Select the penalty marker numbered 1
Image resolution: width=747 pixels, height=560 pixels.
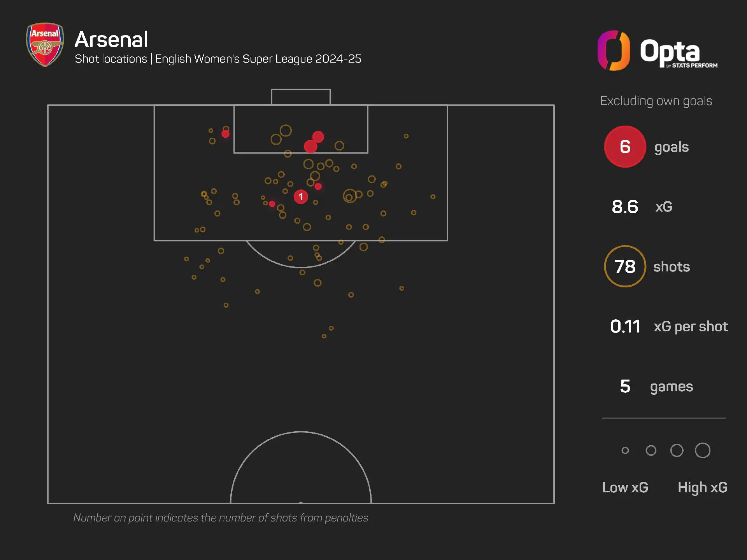301,197
